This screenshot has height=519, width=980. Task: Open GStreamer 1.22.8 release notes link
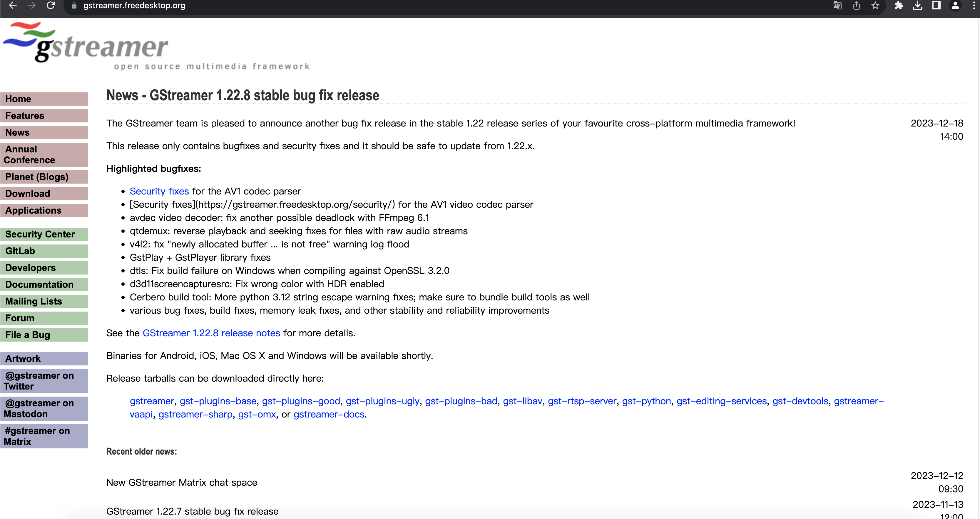211,333
